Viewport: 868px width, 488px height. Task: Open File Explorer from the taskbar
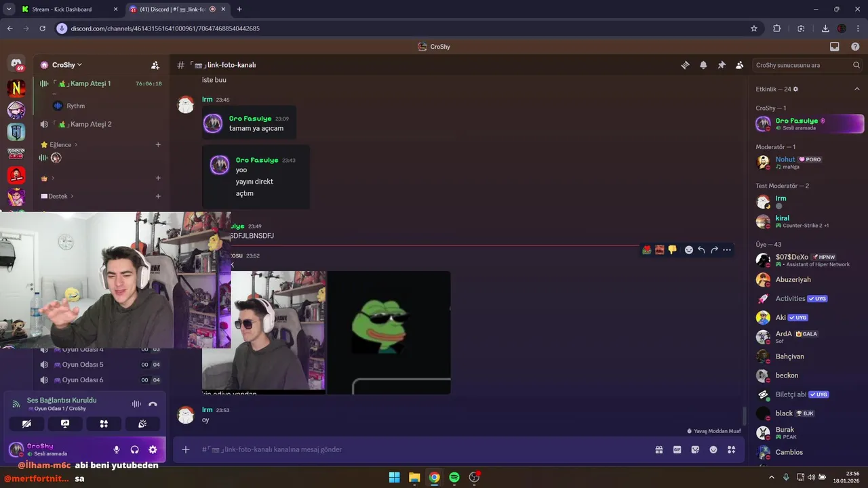414,477
